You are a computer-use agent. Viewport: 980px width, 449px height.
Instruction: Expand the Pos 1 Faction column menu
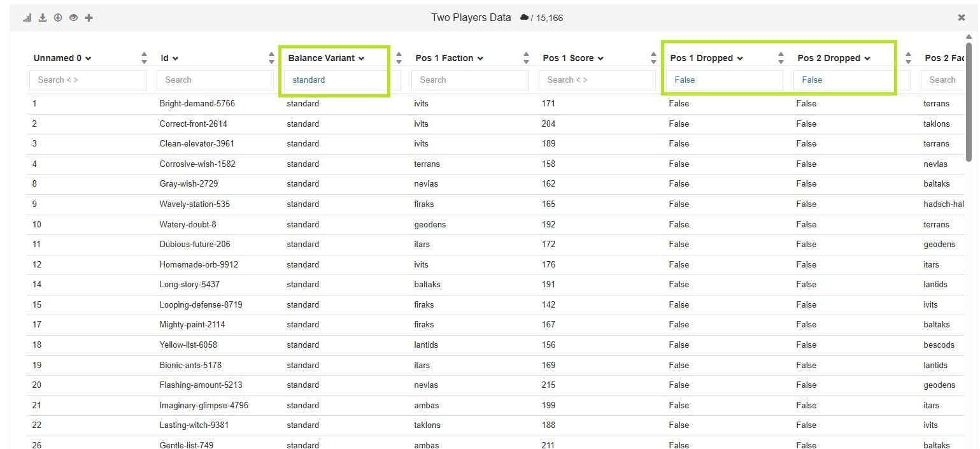point(480,59)
